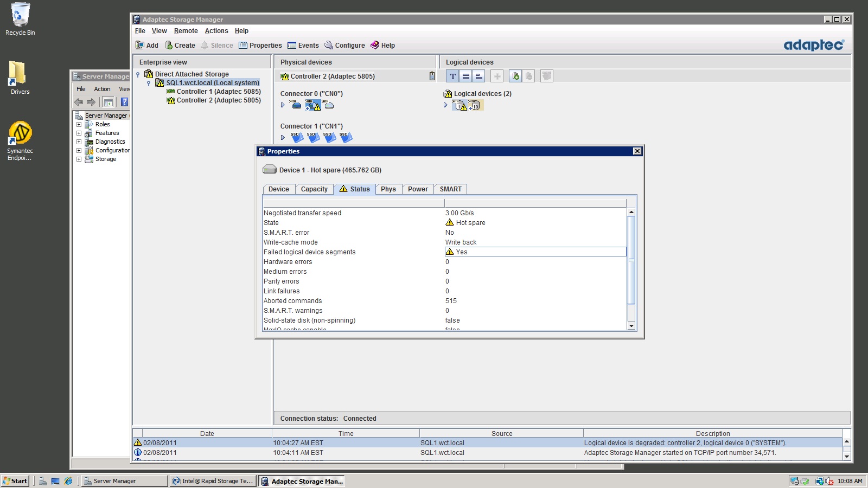Click Controller 2 warning icon in physical devices header
This screenshot has height=488, width=868.
tap(284, 76)
